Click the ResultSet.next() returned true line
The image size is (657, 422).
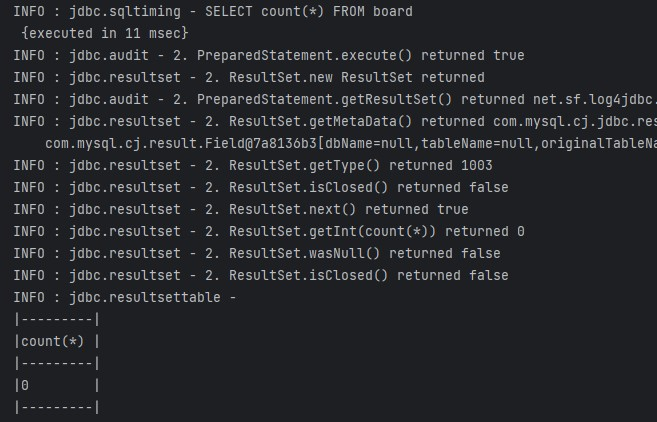coord(241,210)
